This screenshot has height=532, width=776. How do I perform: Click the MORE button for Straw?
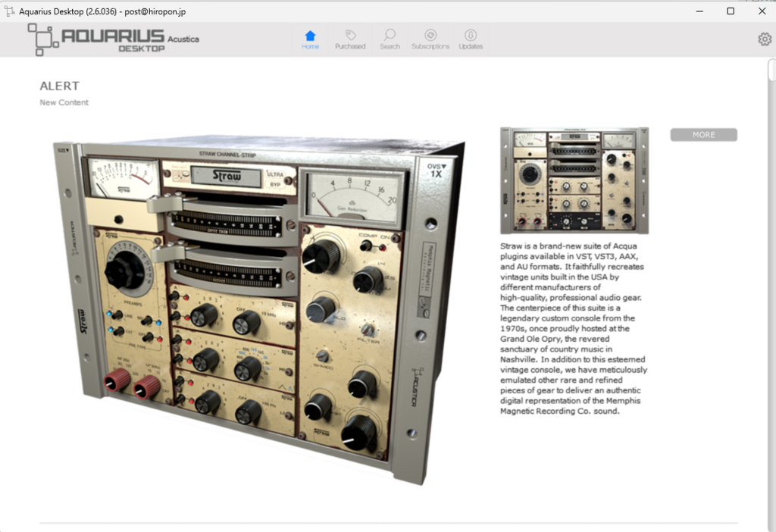pos(703,135)
